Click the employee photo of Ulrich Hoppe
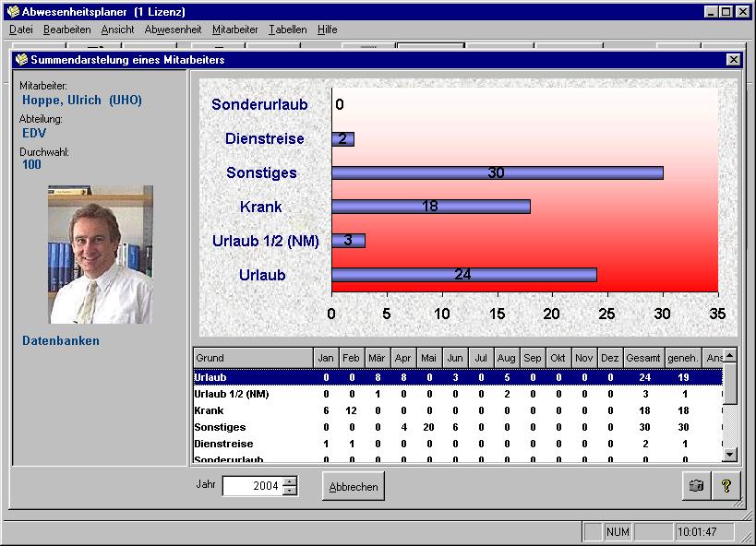The height and width of the screenshot is (546, 756). tap(100, 255)
